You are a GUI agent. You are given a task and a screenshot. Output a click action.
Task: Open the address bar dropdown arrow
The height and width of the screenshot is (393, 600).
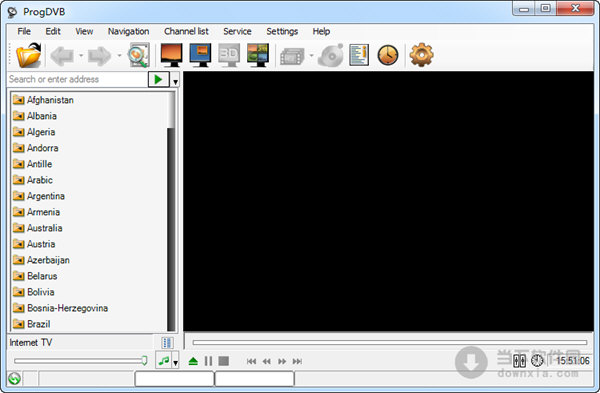click(x=175, y=82)
